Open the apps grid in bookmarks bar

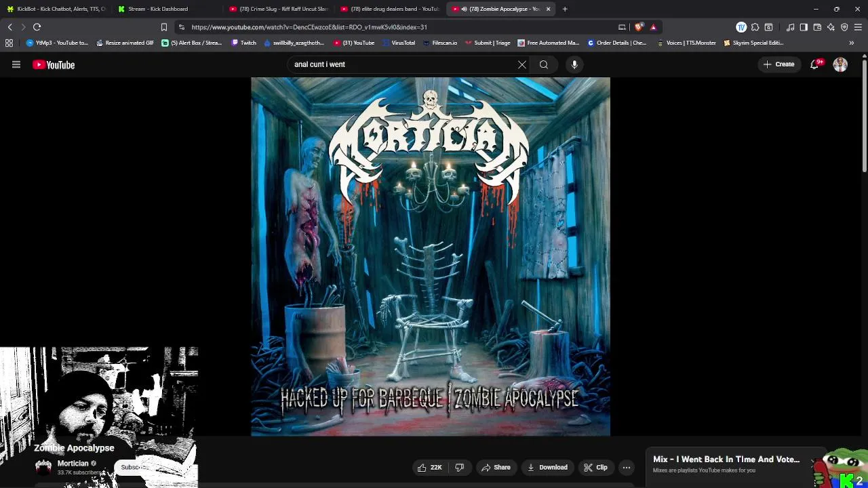tap(9, 43)
